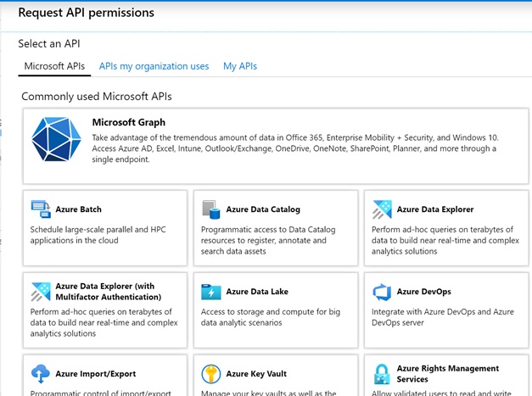Select Azure Data Explorer Multifactor Authentication title
The height and width of the screenshot is (396, 532).
(109, 292)
